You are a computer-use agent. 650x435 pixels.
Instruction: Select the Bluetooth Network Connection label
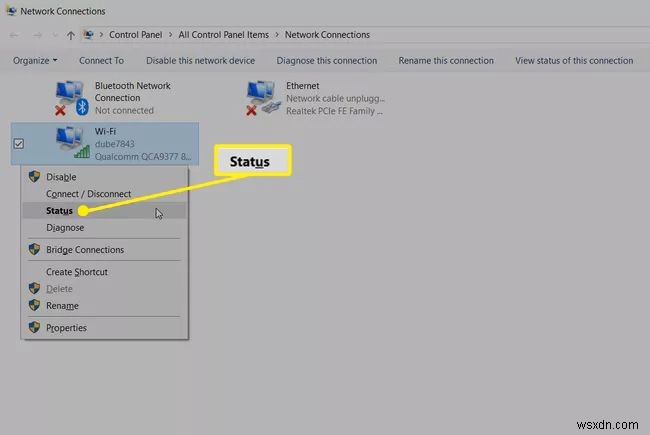133,92
